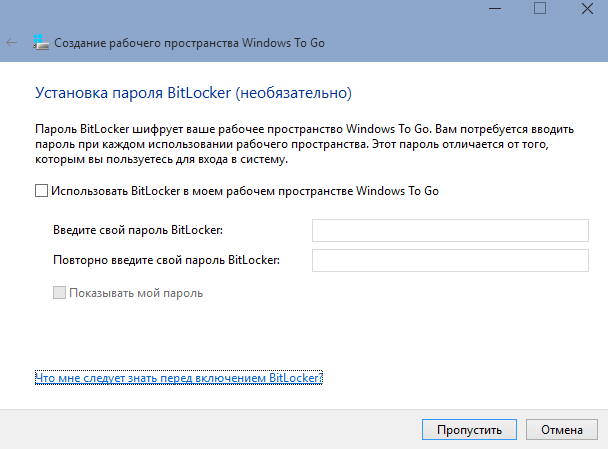The image size is (608, 449).
Task: Maximize the wizard window
Action: [540, 9]
